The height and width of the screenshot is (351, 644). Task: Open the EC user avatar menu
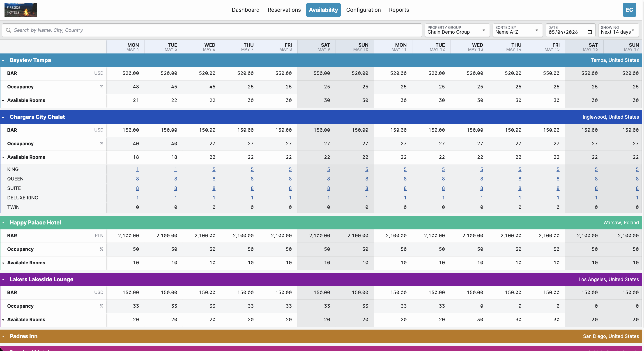click(x=629, y=10)
